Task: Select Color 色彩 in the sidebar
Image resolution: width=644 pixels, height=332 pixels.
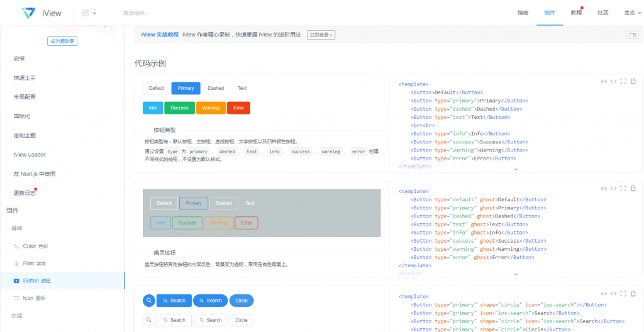Action: click(35, 246)
